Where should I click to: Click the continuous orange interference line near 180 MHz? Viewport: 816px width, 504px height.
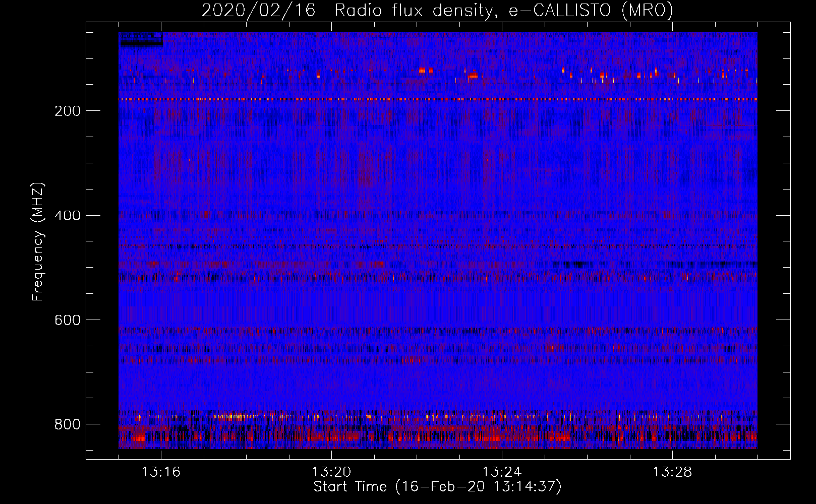point(438,100)
